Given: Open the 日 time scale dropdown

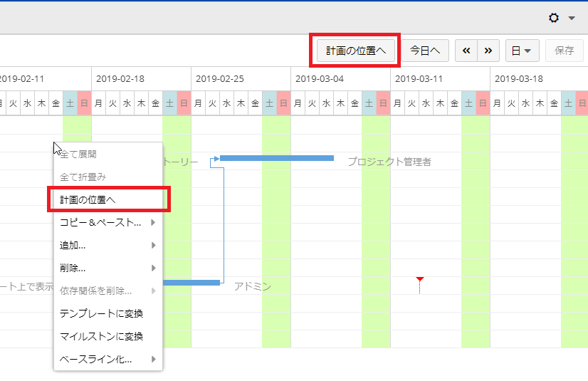Looking at the screenshot, I should [x=522, y=51].
